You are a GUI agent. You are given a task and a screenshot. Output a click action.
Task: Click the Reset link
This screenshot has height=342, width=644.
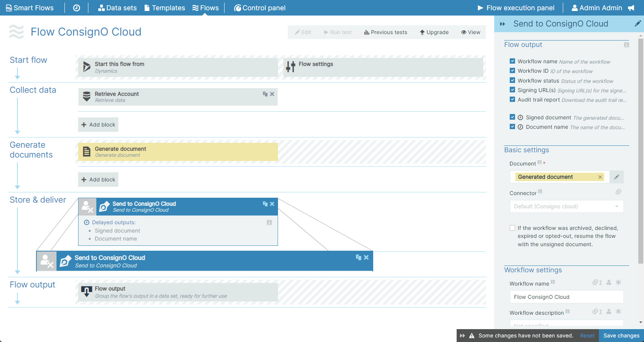[587, 336]
